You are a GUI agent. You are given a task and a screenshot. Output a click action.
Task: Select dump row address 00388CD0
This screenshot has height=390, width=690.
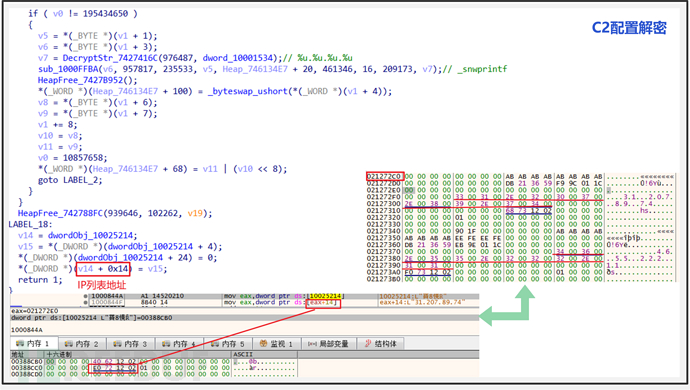27,374
